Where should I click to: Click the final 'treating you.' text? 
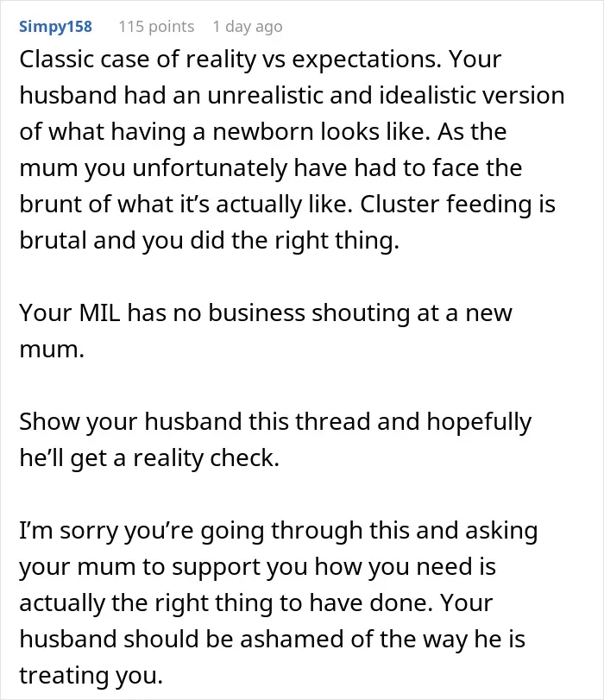point(91,676)
